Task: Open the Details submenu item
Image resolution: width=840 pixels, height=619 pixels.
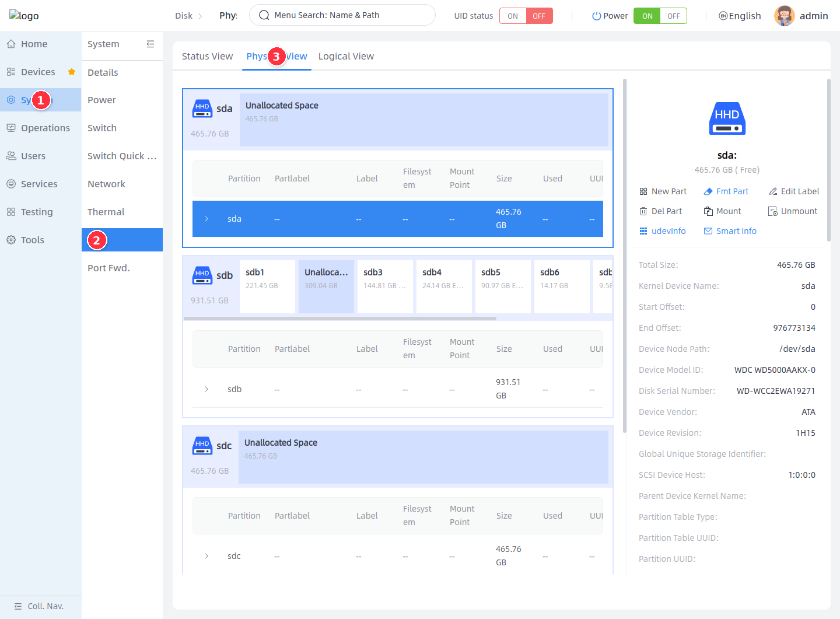Action: point(122,72)
